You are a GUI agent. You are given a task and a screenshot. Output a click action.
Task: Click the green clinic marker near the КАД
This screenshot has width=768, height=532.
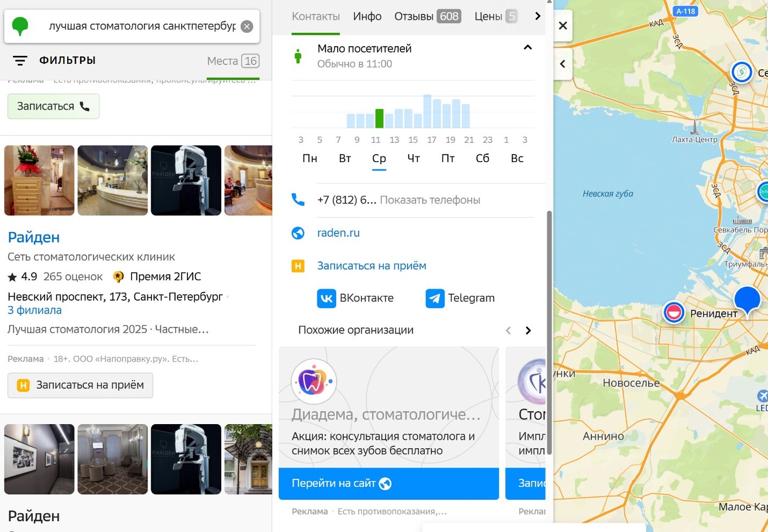[x=741, y=72]
